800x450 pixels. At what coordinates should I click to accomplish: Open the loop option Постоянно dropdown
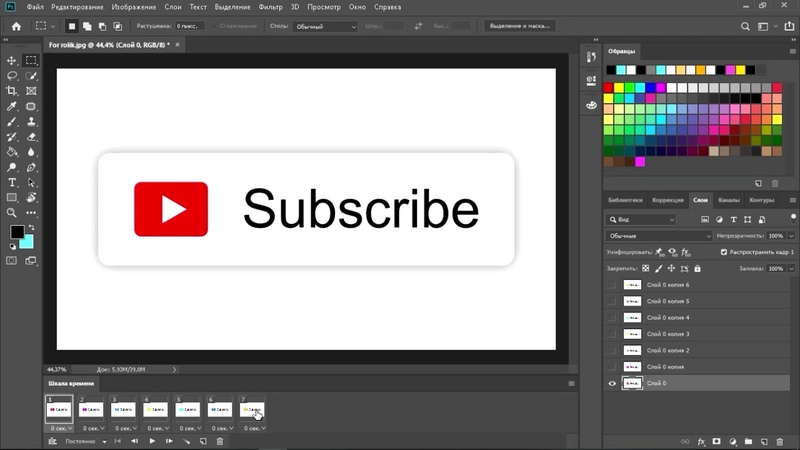pyautogui.click(x=86, y=441)
